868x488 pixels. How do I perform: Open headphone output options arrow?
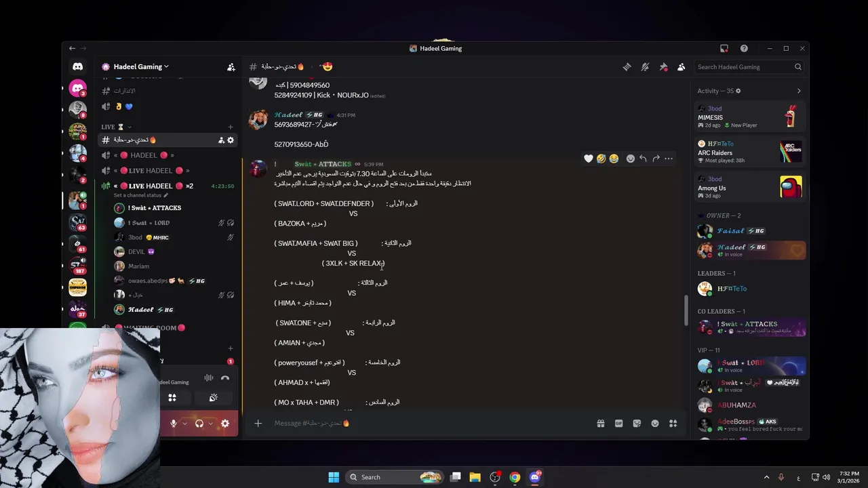[x=210, y=423]
